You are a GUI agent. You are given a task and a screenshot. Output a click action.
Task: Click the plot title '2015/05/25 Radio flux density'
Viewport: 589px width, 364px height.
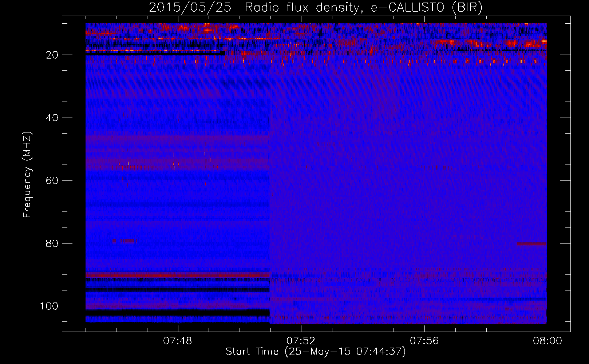tap(316, 8)
